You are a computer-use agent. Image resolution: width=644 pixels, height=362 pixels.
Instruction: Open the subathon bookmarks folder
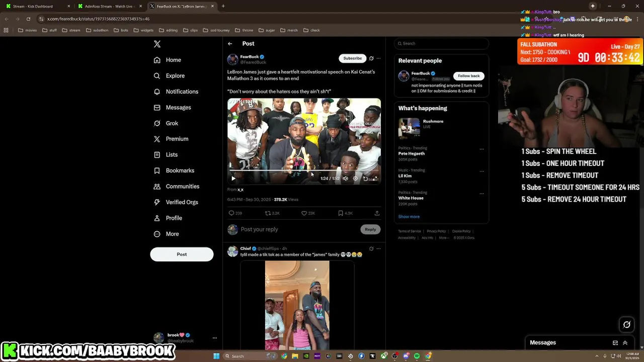tap(97, 30)
